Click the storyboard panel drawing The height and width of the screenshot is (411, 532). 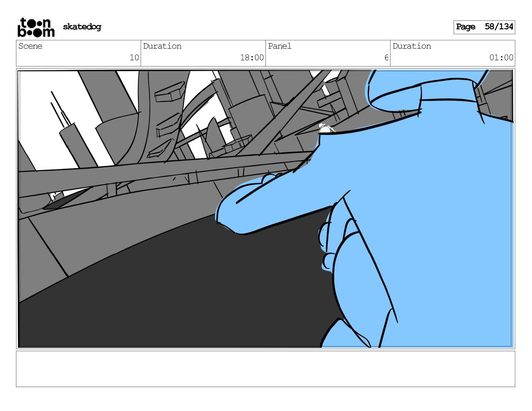click(265, 209)
